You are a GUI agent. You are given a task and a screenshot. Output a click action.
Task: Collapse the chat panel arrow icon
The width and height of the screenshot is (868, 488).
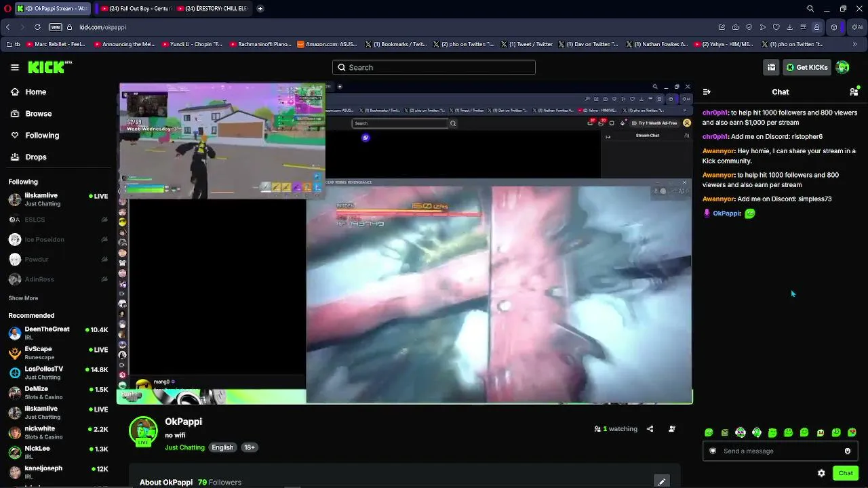[707, 91]
